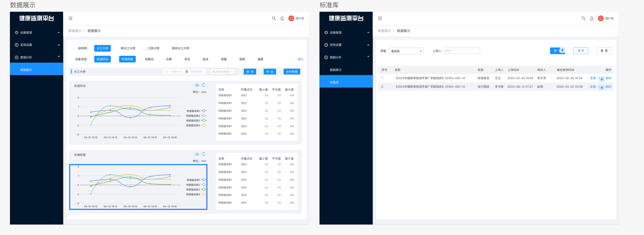Viewport: 644px width, 235px height.
Task: Click the 结束时间 input field
Action: pos(197,72)
